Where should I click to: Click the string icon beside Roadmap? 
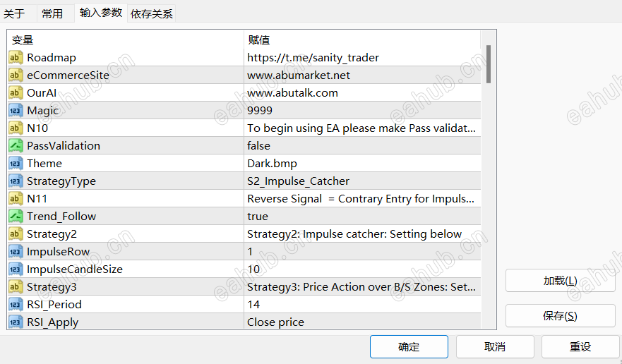coord(16,58)
